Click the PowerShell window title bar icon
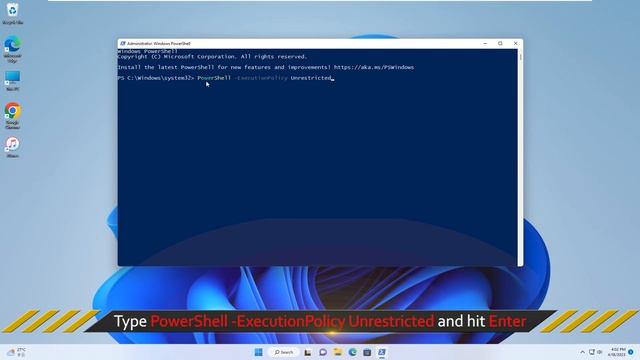This screenshot has width=640, height=360. click(x=122, y=43)
